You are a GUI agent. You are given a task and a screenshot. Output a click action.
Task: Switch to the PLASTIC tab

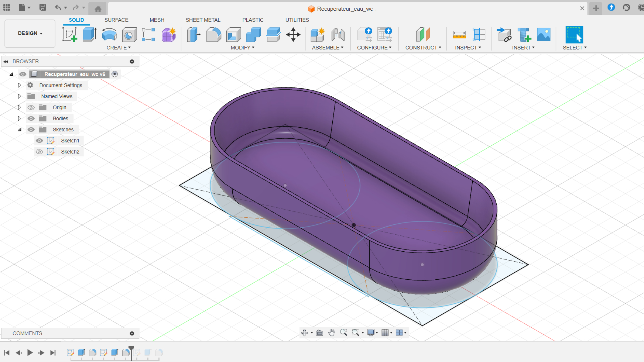[x=253, y=20]
